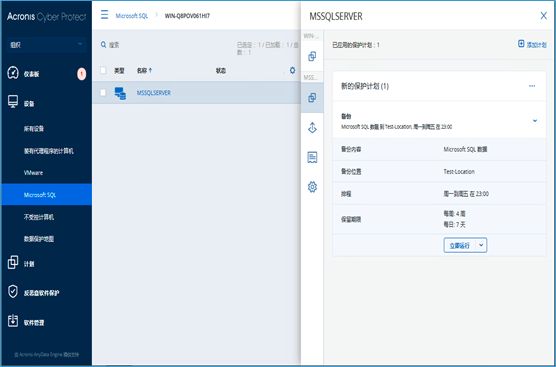Viewport: 556px width, 367px height.
Task: Open the MSSQLSERVER instance link
Action: click(x=154, y=93)
